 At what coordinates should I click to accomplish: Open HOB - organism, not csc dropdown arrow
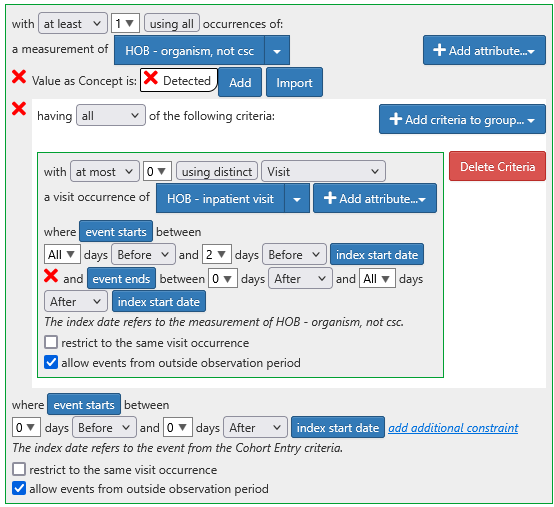(277, 51)
